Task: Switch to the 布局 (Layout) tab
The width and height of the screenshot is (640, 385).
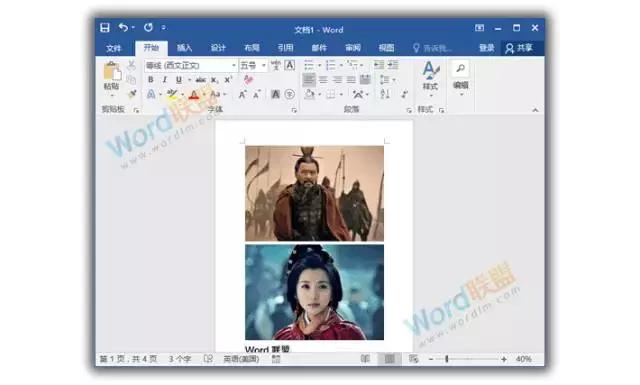Action: click(252, 48)
